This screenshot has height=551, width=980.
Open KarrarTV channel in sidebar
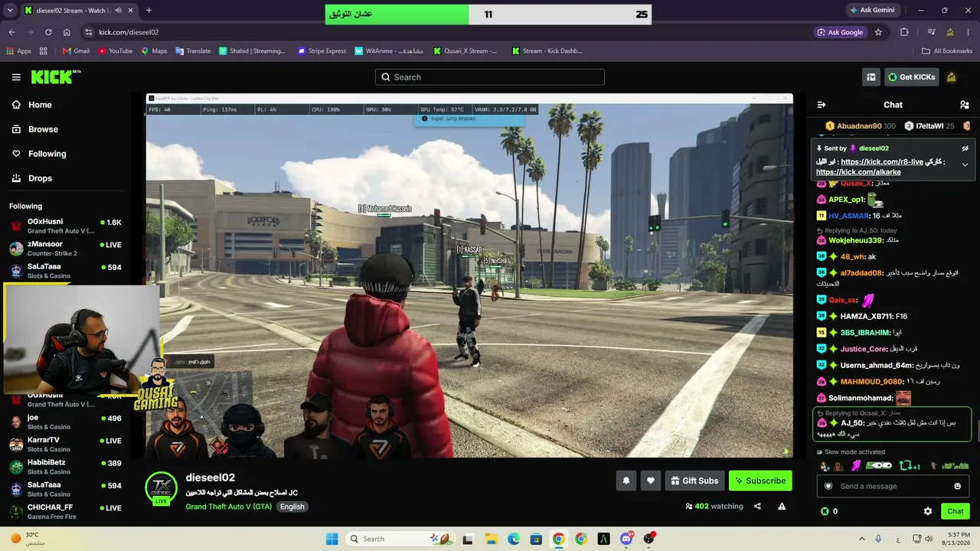tap(65, 444)
